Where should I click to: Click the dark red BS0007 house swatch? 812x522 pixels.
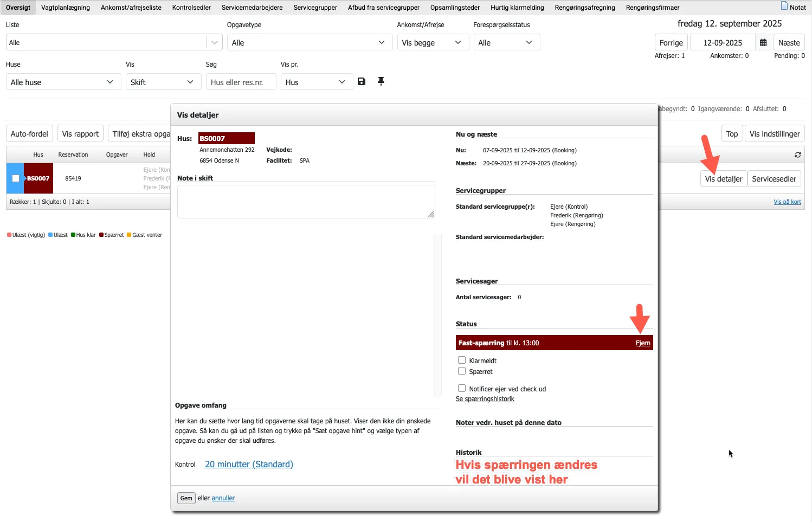(x=226, y=138)
